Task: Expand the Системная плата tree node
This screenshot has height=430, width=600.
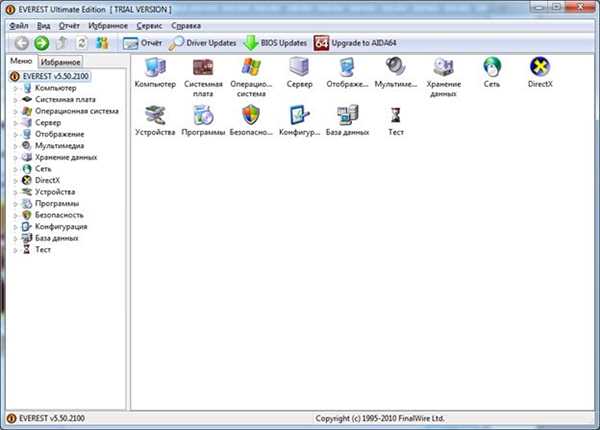Action: 16,100
